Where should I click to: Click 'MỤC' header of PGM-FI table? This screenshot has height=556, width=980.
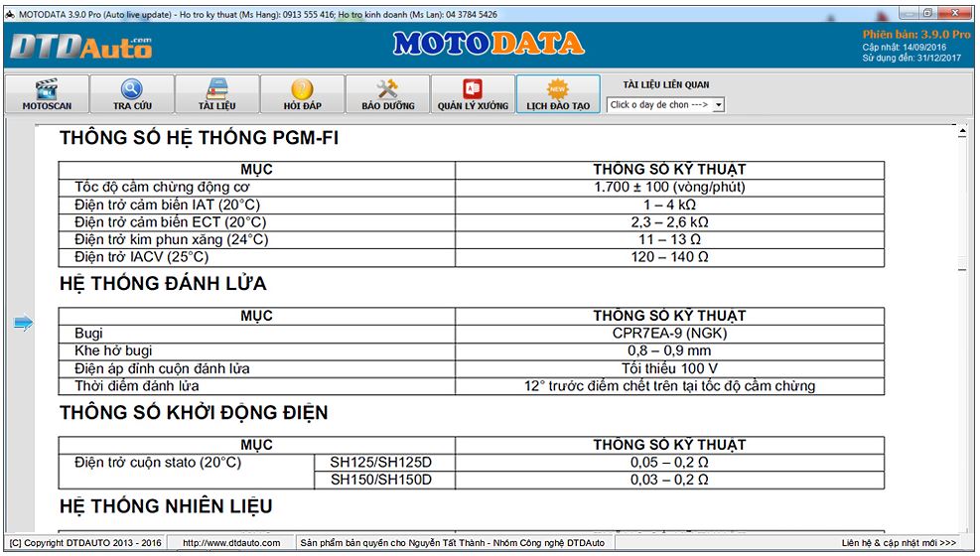click(x=256, y=170)
